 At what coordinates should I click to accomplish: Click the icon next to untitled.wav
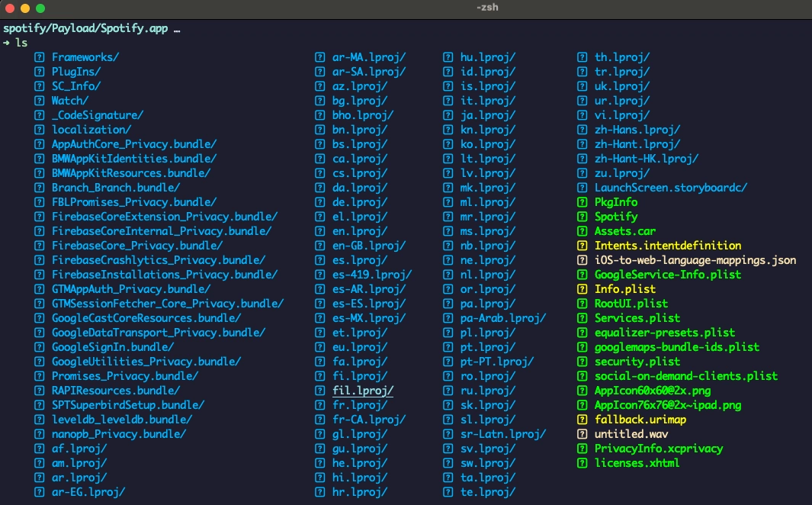[582, 434]
